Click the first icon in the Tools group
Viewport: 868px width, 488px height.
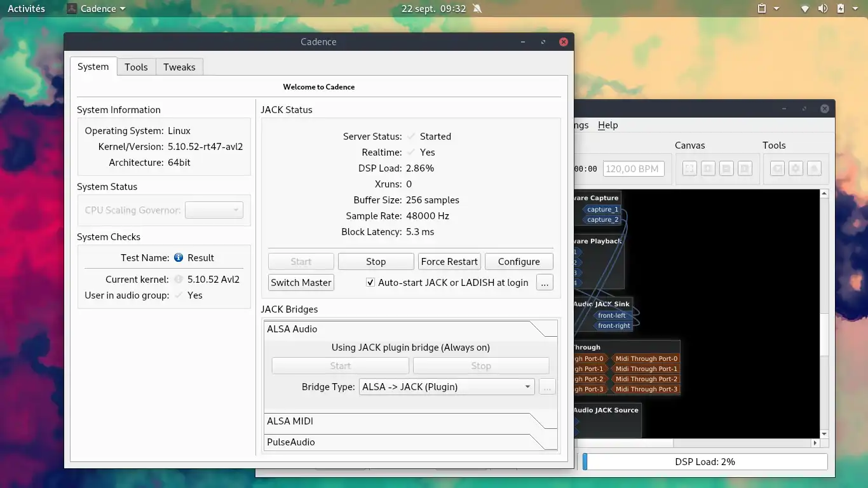(x=776, y=168)
